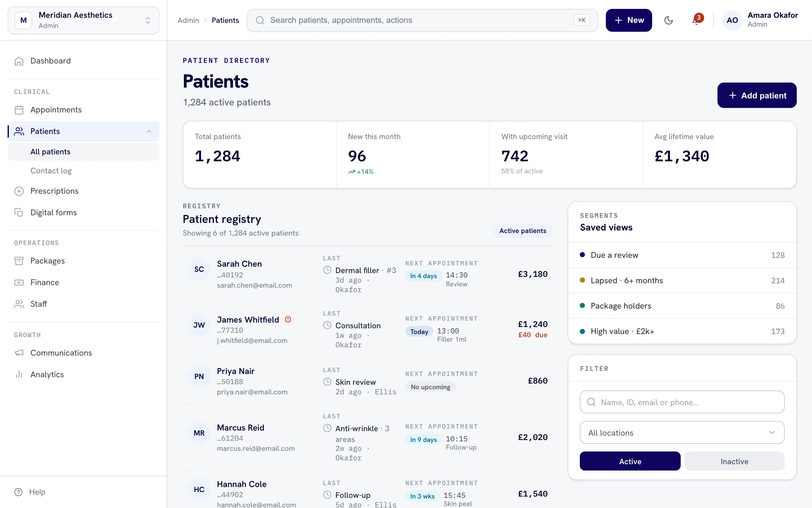Click the clock icon beside Dermal filler
The width and height of the screenshot is (812, 508).
click(x=327, y=270)
